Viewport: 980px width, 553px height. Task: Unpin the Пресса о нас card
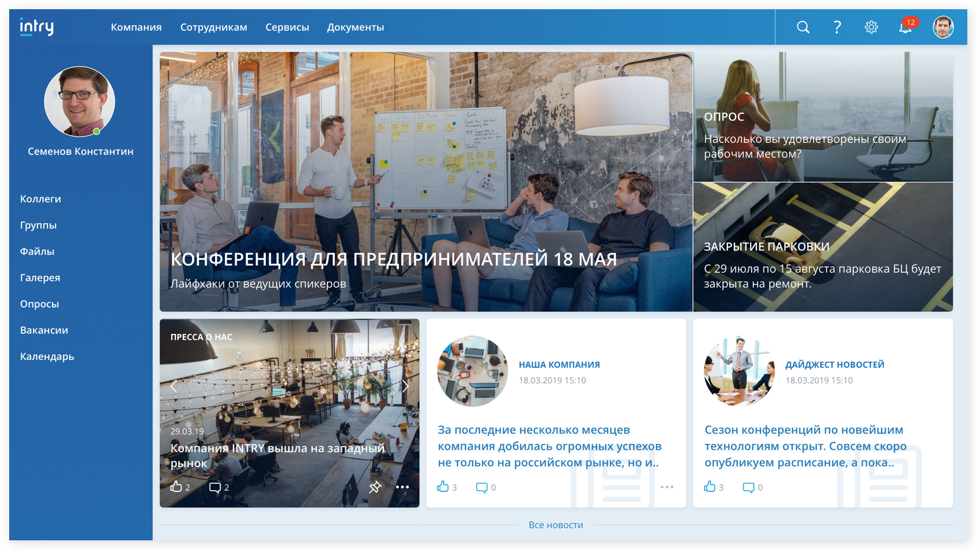(375, 487)
